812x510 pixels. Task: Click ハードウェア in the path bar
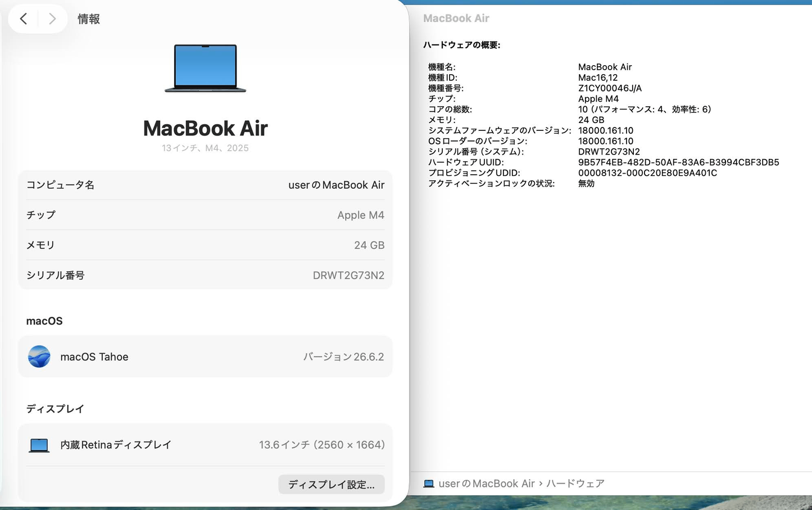(575, 484)
